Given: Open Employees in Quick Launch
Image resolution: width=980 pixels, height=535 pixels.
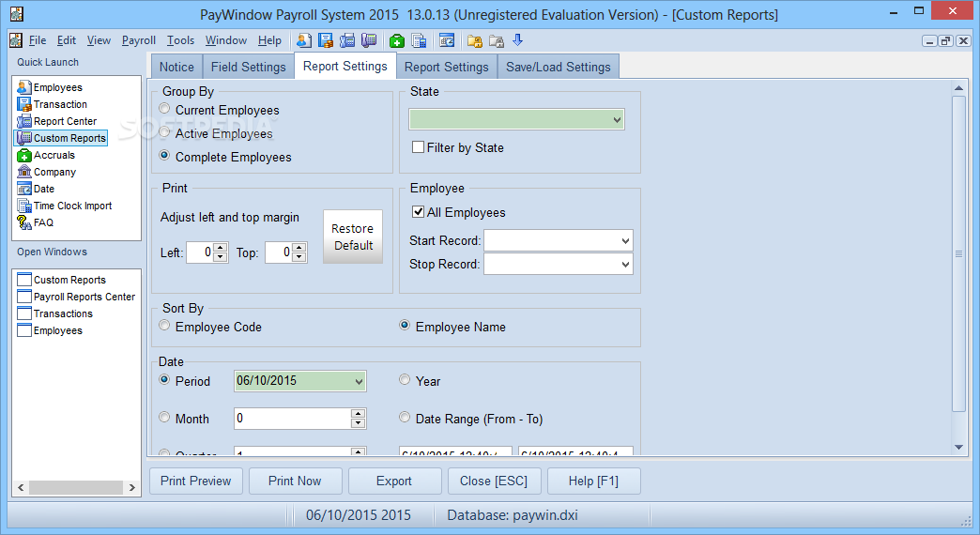Looking at the screenshot, I should 50,87.
